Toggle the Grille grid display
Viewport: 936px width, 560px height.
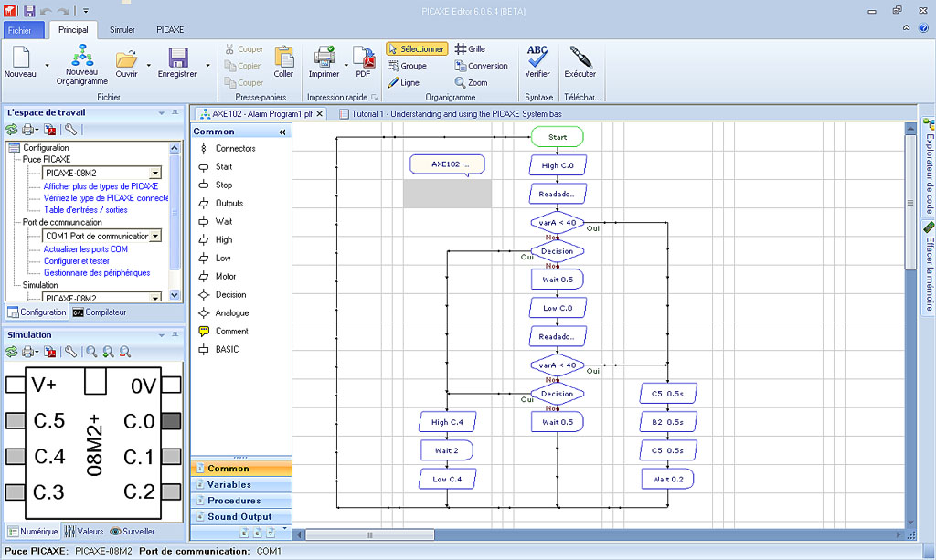pyautogui.click(x=470, y=49)
